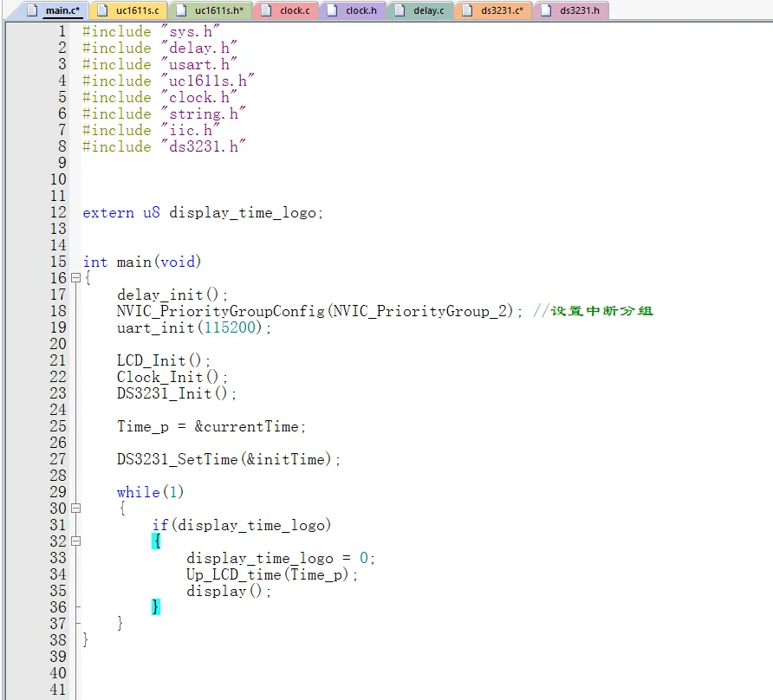Click on while(1) statement
The height and width of the screenshot is (700, 773).
[151, 492]
